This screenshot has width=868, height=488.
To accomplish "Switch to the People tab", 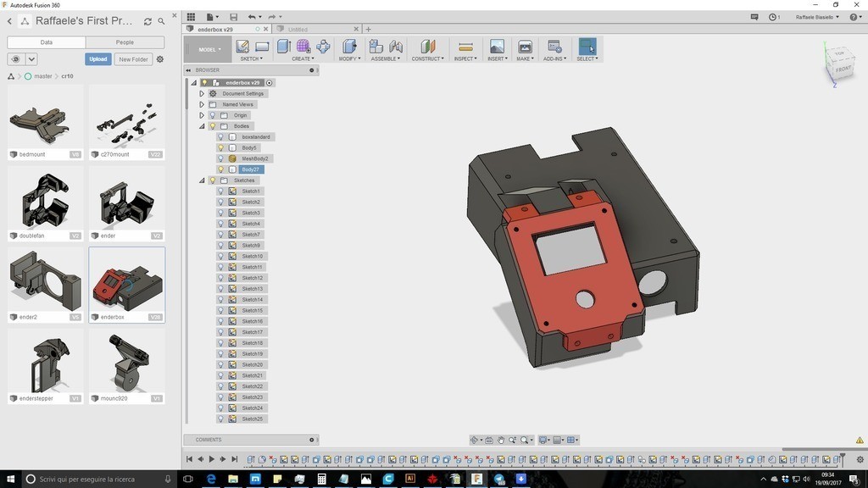I will [x=125, y=42].
